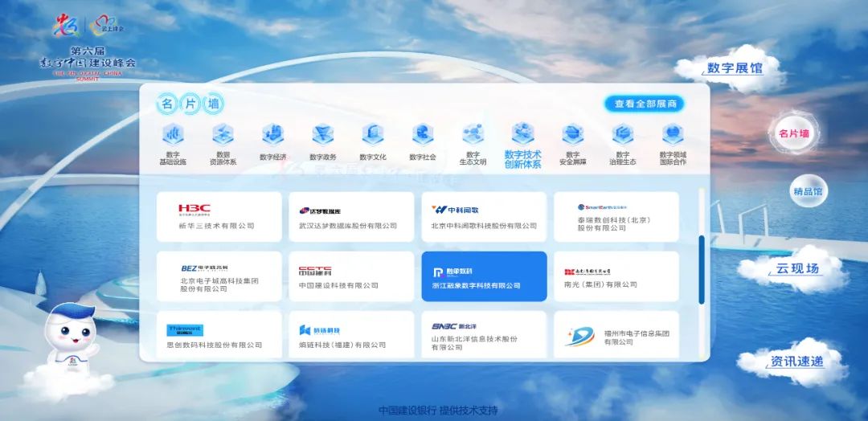Open 浙江融象数字科技有限公司 highlighted name
Screen dimensions: 868x421
point(476,285)
